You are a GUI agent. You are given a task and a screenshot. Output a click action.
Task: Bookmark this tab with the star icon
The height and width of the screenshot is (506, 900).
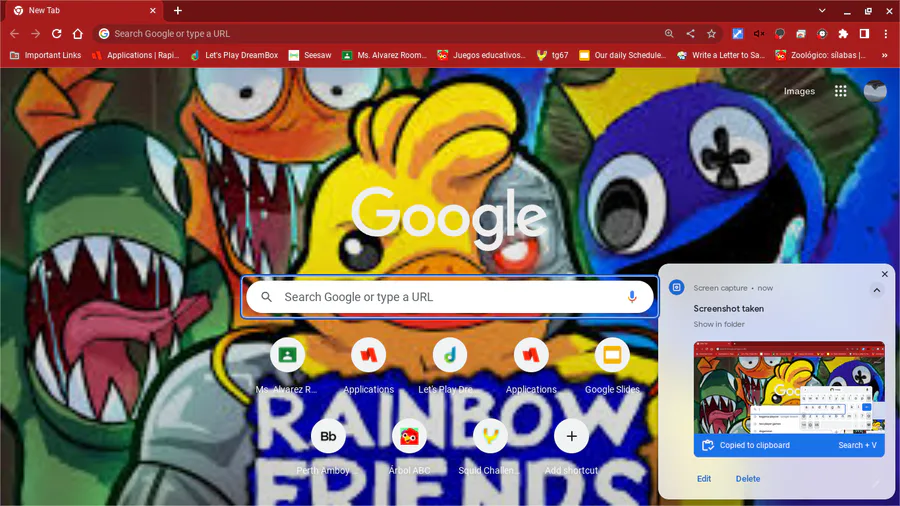[711, 34]
